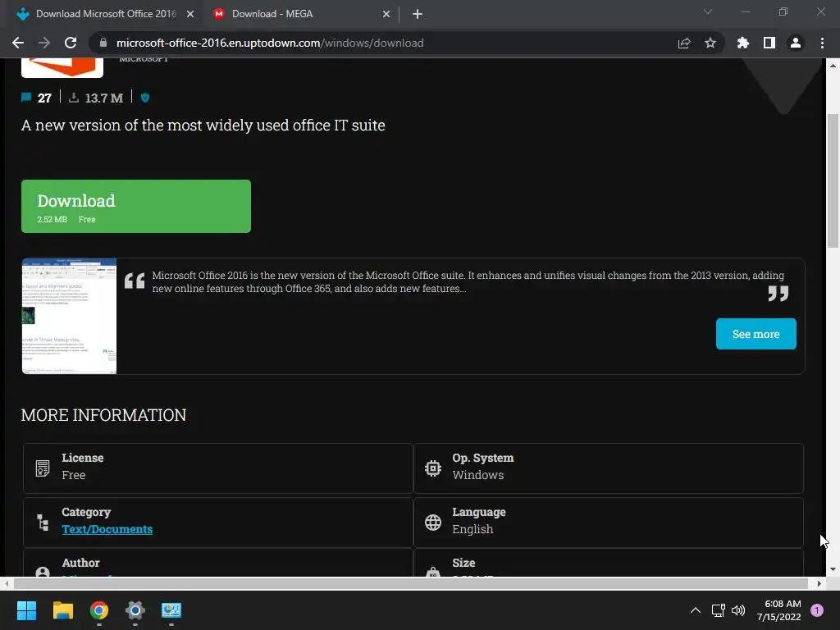
Task: Open the clock showing 6:08 AM
Action: pos(779,610)
